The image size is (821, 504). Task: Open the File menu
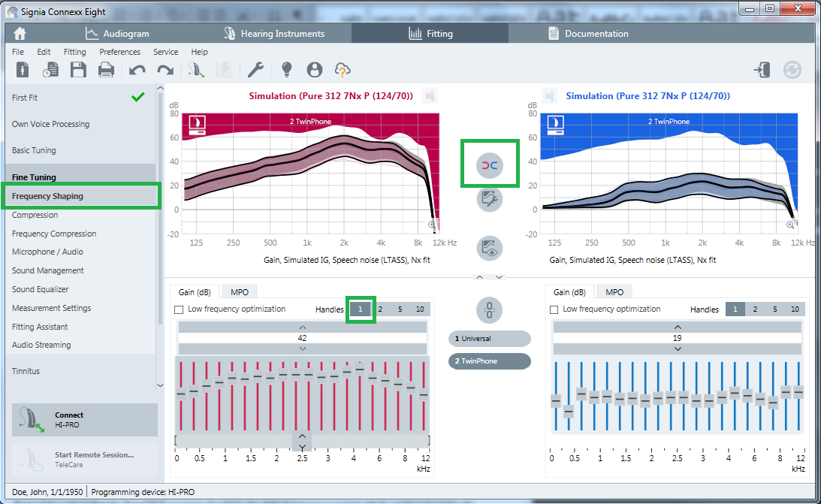coord(18,52)
